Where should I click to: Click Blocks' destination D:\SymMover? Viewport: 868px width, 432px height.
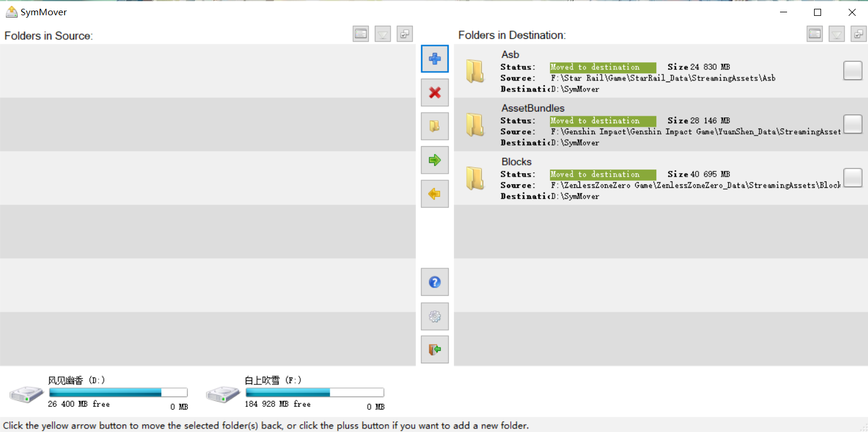click(x=575, y=196)
